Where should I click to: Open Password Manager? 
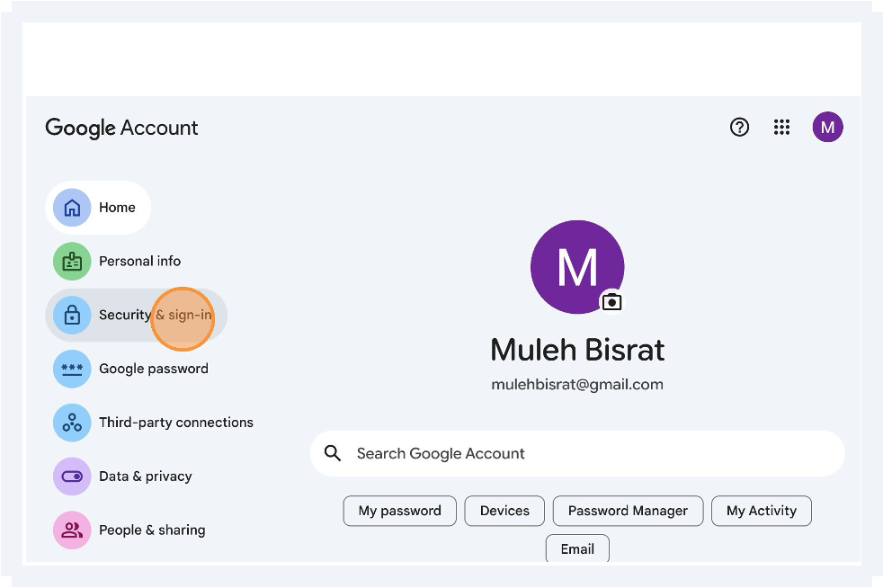pos(628,511)
